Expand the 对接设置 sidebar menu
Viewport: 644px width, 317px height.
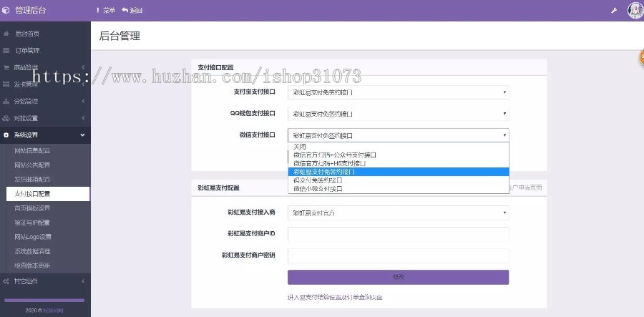click(x=44, y=118)
